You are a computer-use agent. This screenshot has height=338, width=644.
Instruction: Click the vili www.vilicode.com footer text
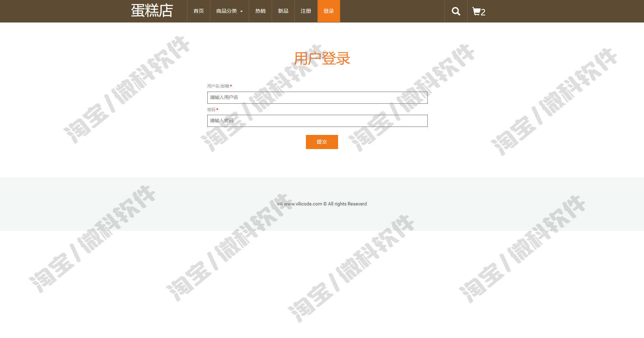(322, 204)
